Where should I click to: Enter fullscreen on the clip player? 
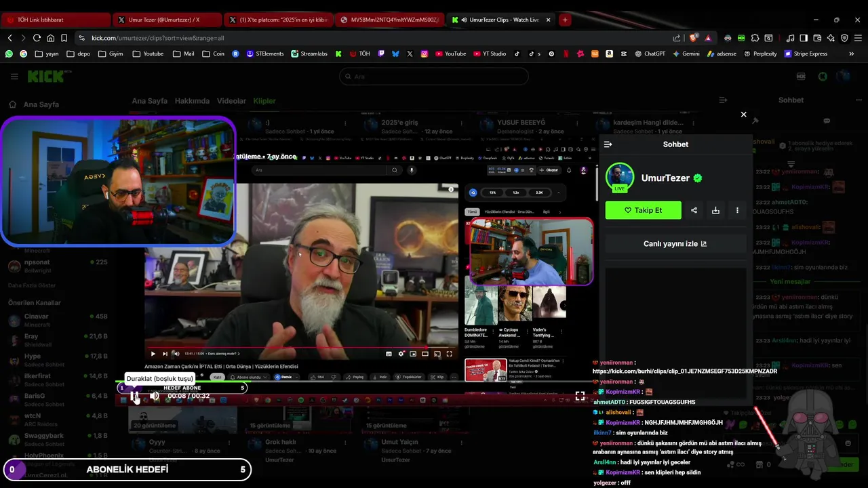click(x=580, y=396)
